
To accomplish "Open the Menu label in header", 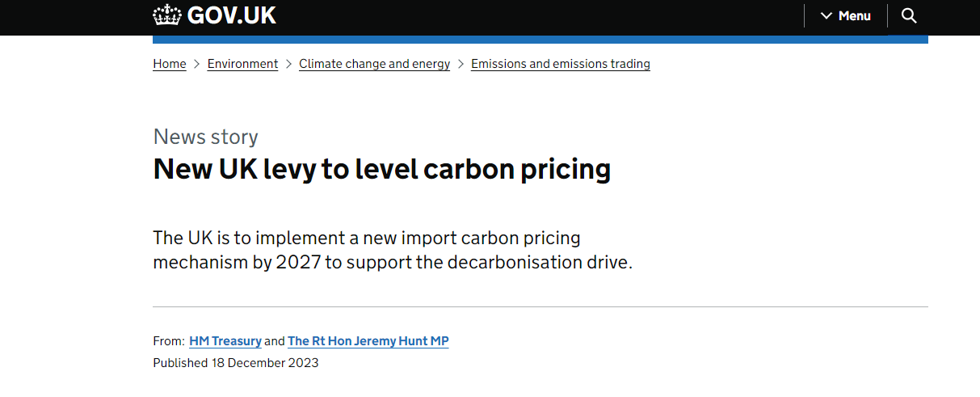I will [x=854, y=16].
